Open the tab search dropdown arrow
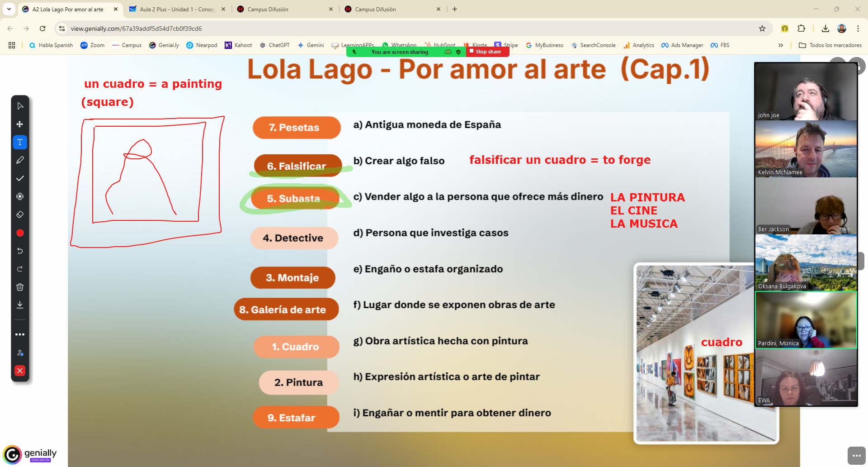Screen dimensions: 868x467 (x=9, y=9)
